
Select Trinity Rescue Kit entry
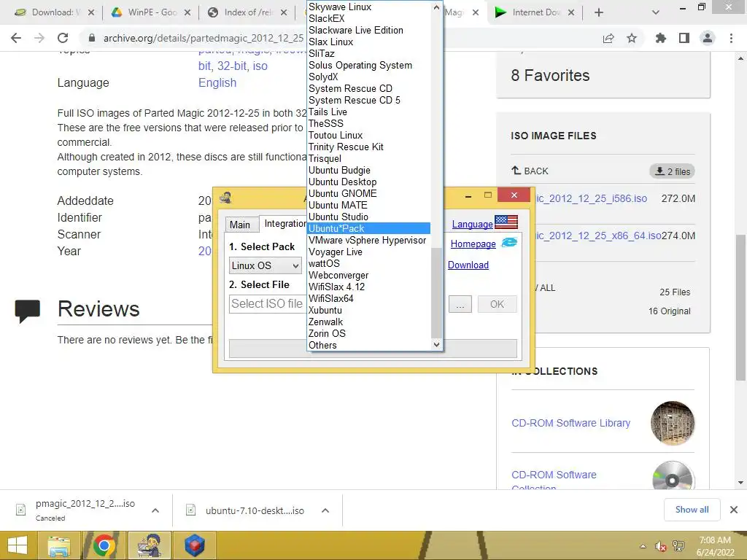click(x=368, y=147)
